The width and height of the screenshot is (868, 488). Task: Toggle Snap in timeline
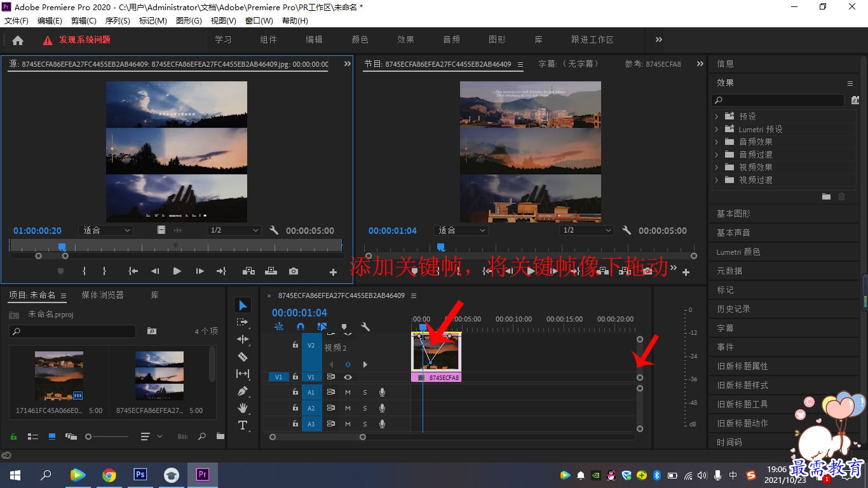[300, 327]
